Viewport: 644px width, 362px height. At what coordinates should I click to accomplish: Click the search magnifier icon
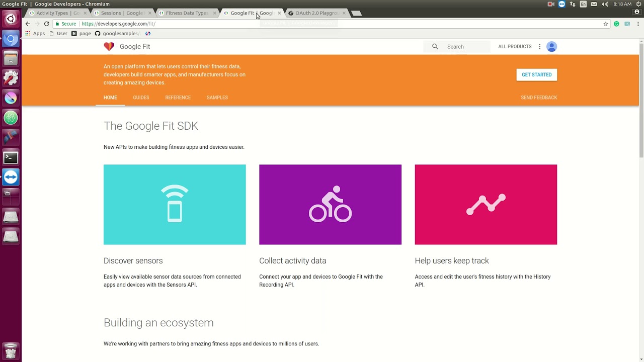point(435,47)
